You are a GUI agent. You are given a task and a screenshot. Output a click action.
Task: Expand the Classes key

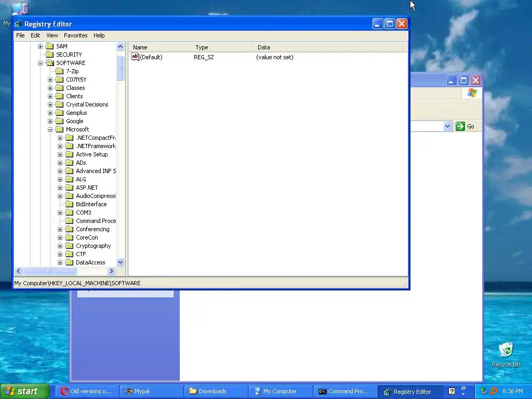50,88
